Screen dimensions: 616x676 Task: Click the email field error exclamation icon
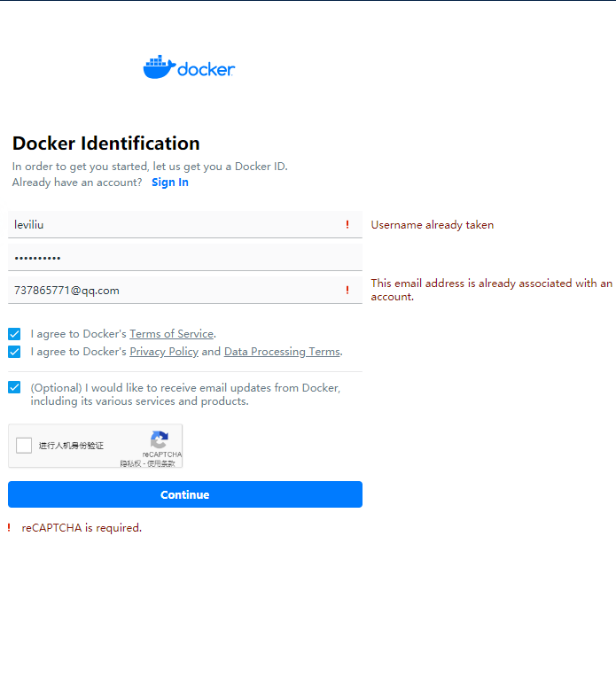point(347,291)
